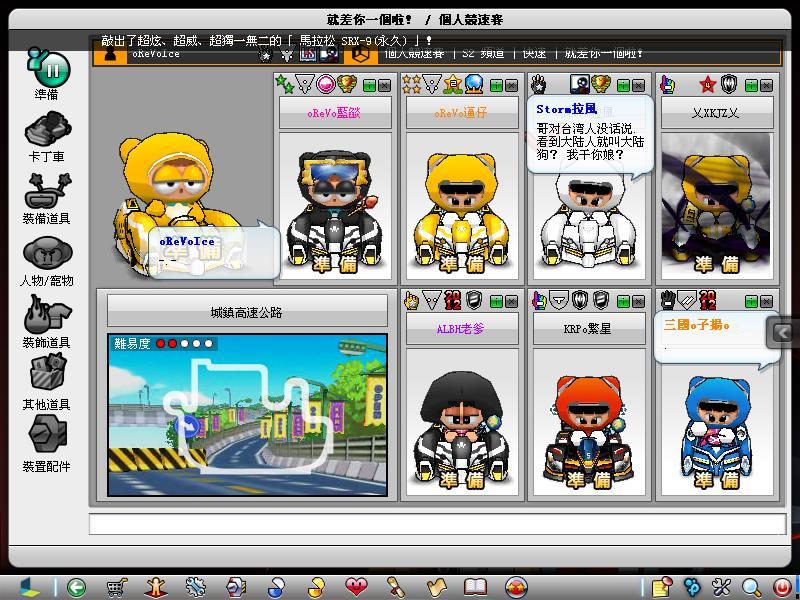Kick player oReVo逼仔 with the X button

(511, 85)
